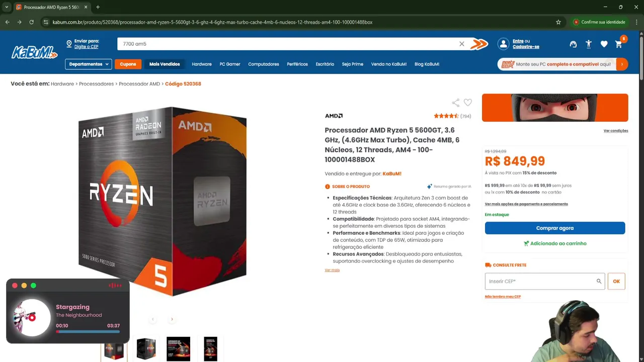
Task: Expand the Departamentos dropdown
Action: tap(88, 64)
